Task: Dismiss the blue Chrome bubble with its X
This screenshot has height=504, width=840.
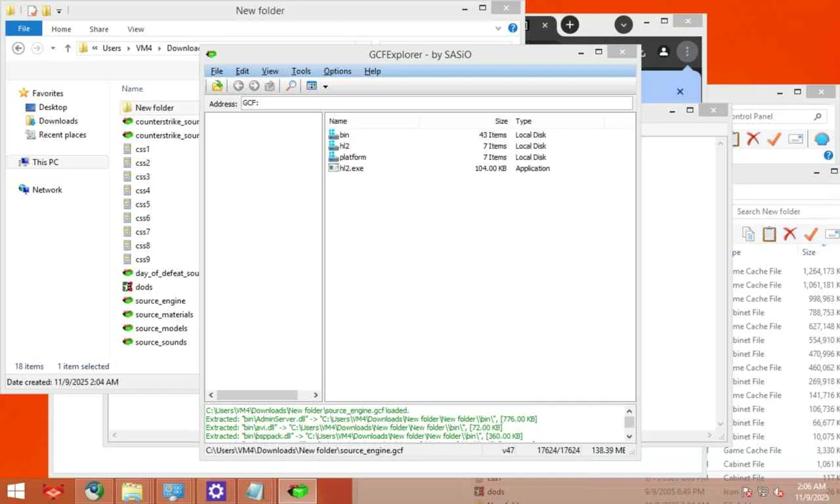Action: (680, 92)
